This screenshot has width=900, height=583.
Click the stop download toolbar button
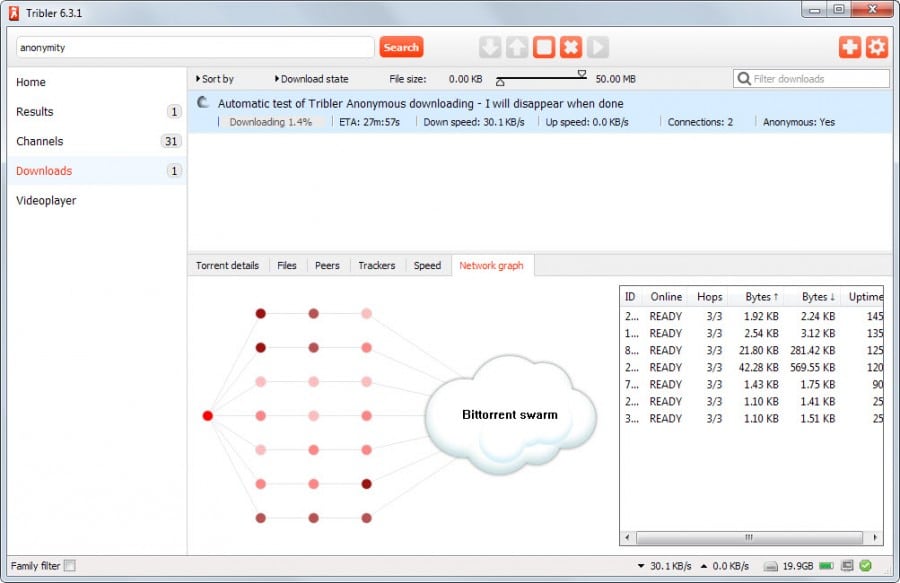click(x=543, y=47)
